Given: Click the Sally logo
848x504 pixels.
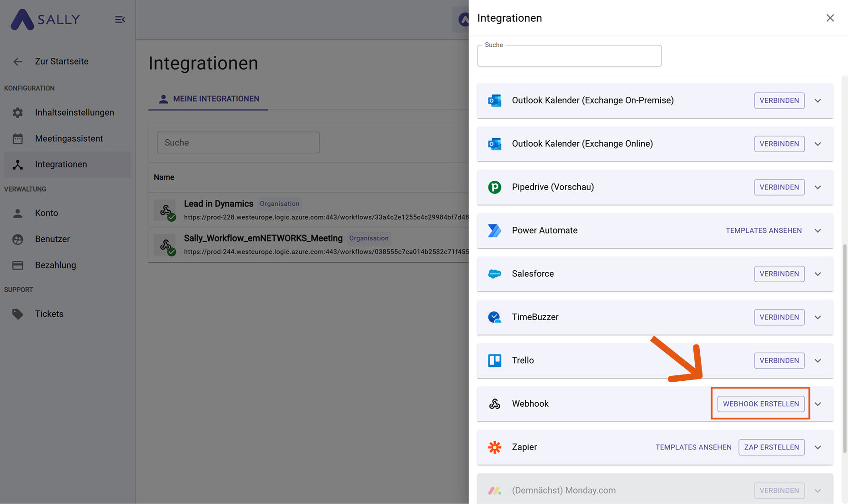Looking at the screenshot, I should click(45, 20).
